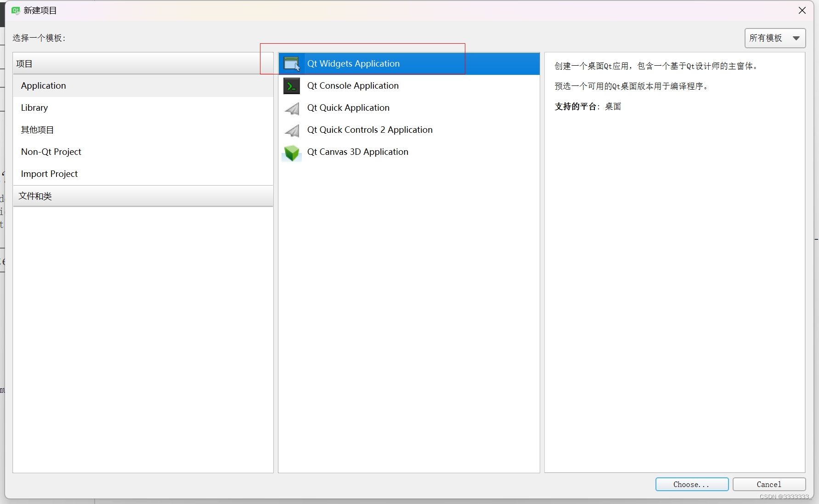Click the Qt Widgets Application template icon
The image size is (819, 504).
click(x=292, y=64)
